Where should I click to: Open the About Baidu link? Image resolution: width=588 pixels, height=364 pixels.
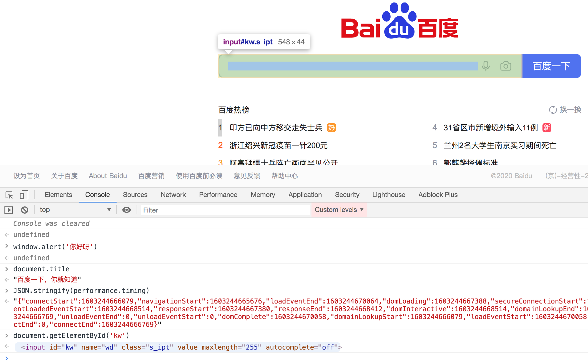tap(108, 176)
